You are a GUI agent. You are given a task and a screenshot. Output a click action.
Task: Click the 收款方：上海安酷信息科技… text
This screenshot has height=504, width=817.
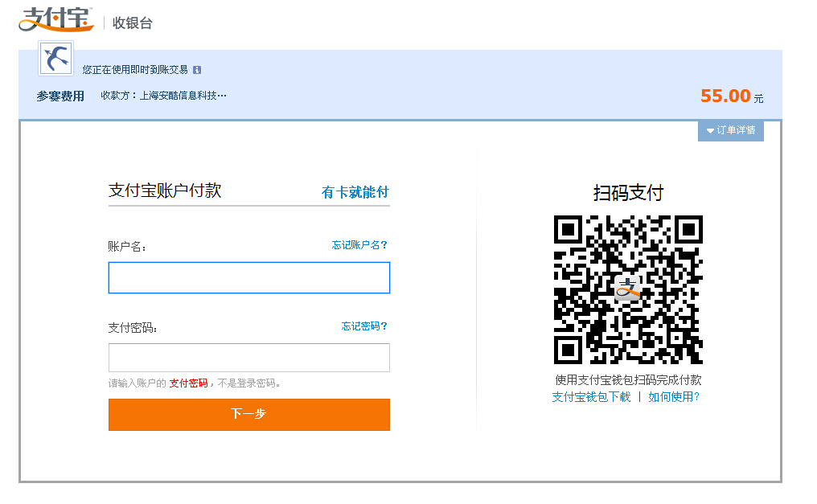[x=163, y=96]
